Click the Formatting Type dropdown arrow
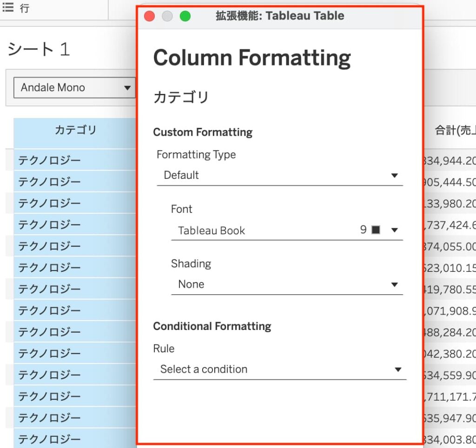Screen dimensions: 476x448 pos(394,176)
